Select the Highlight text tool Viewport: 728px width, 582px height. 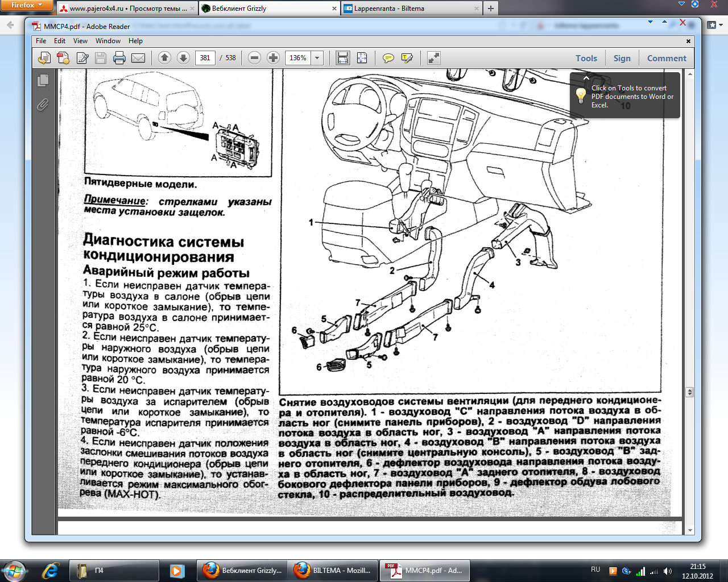pos(407,58)
